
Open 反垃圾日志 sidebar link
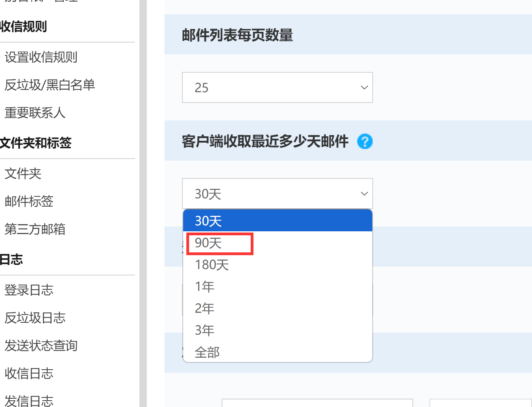click(35, 318)
